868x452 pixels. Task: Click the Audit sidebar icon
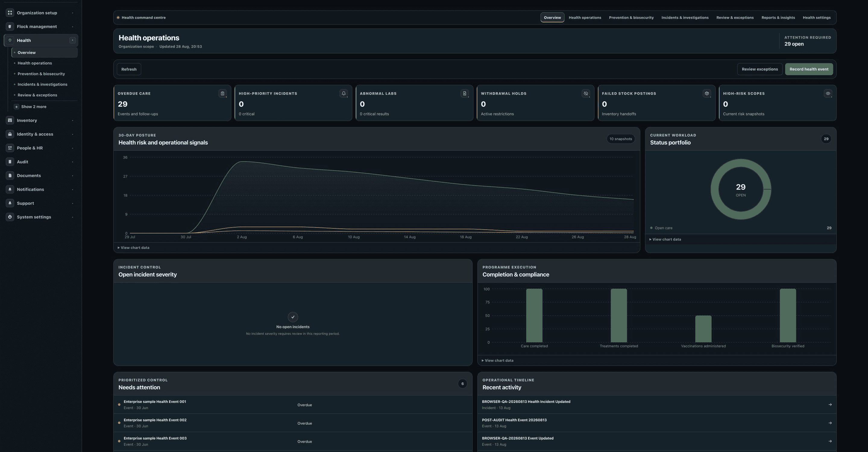coord(10,162)
